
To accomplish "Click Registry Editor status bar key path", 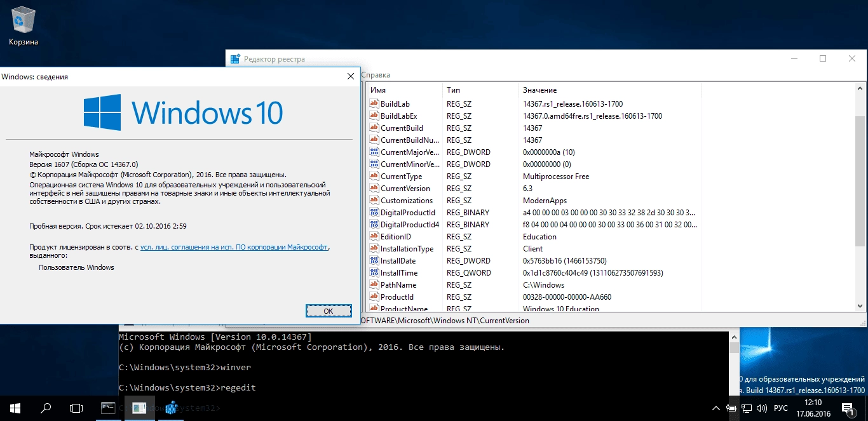I will (445, 321).
